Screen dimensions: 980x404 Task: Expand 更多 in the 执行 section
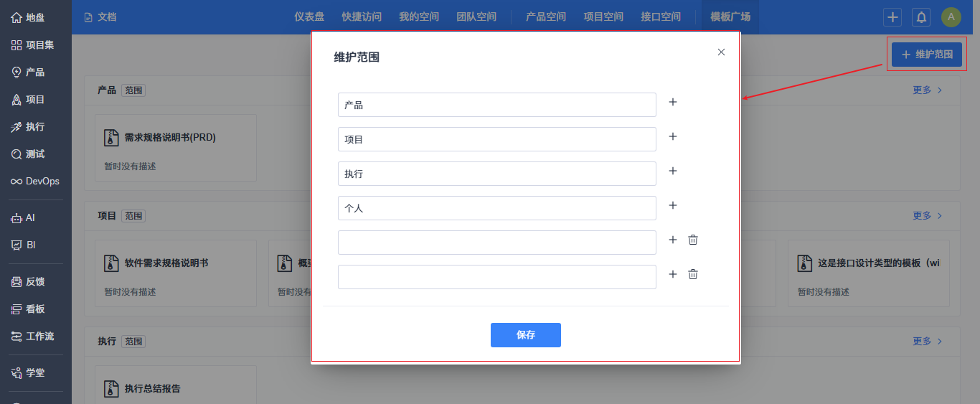(x=928, y=342)
